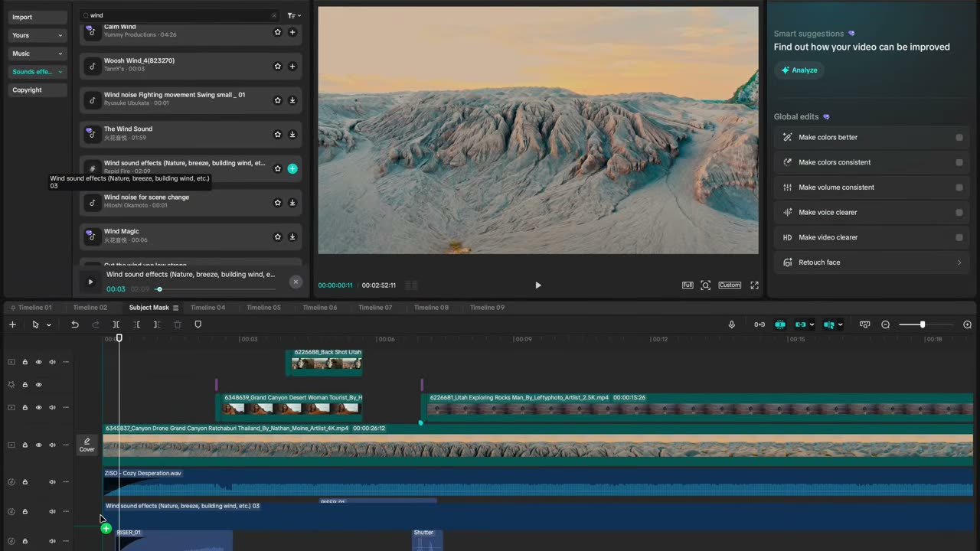Switch to the Timeline 04 tab
980x551 pixels.
coord(207,308)
